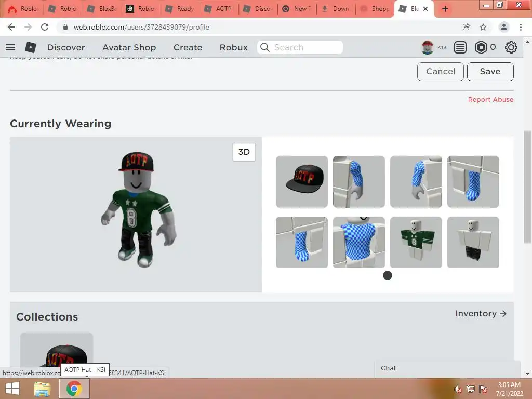
Task: Toggle avatar view to 3D
Action: (244, 152)
